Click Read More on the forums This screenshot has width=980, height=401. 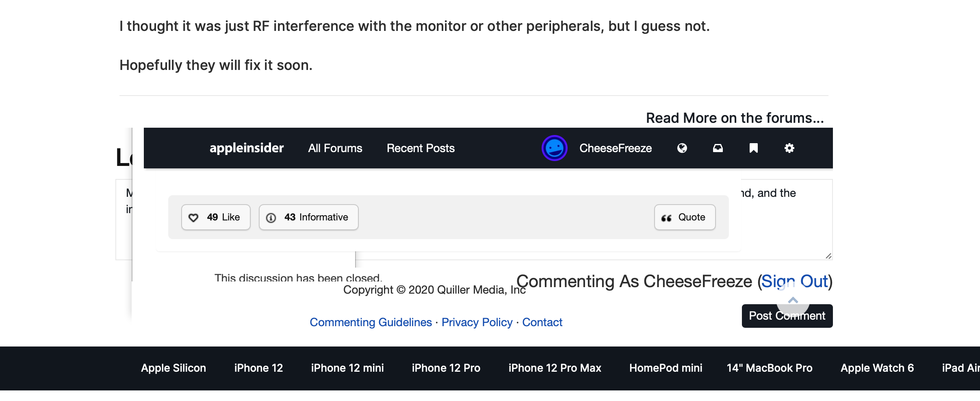tap(735, 118)
